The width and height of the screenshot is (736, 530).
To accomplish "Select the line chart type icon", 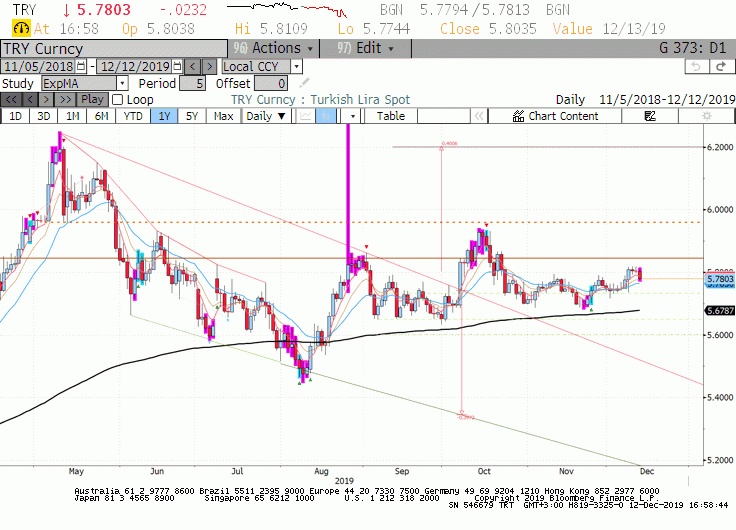I will (306, 116).
